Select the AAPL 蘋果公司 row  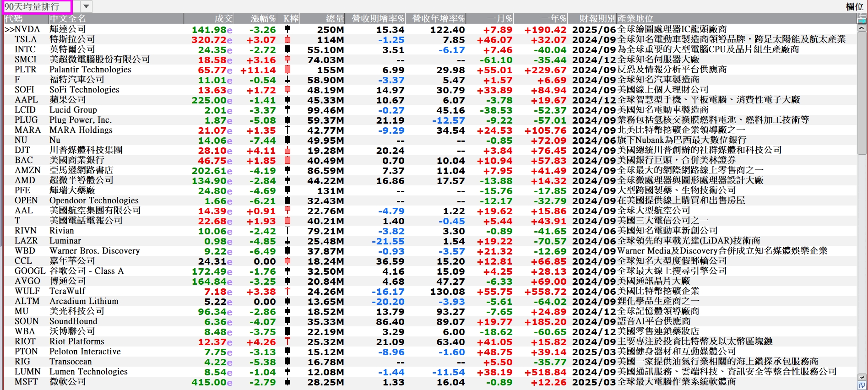[x=68, y=100]
